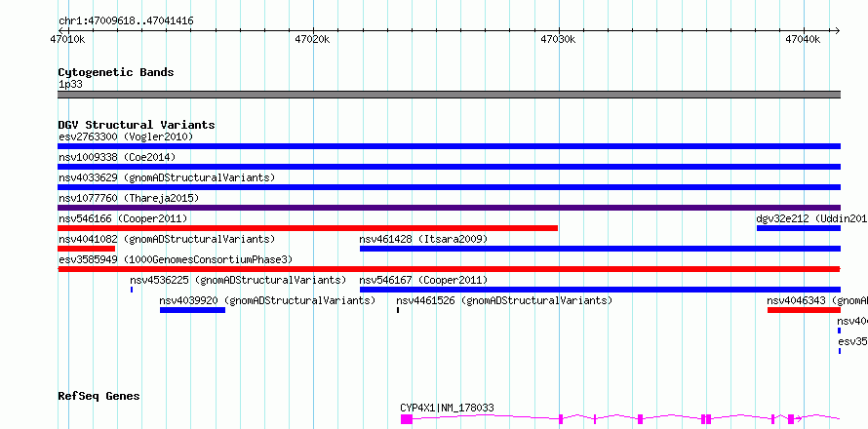This screenshot has width=868, height=429.
Task: Click the DGV Structural Variants track title
Action: coord(137,125)
